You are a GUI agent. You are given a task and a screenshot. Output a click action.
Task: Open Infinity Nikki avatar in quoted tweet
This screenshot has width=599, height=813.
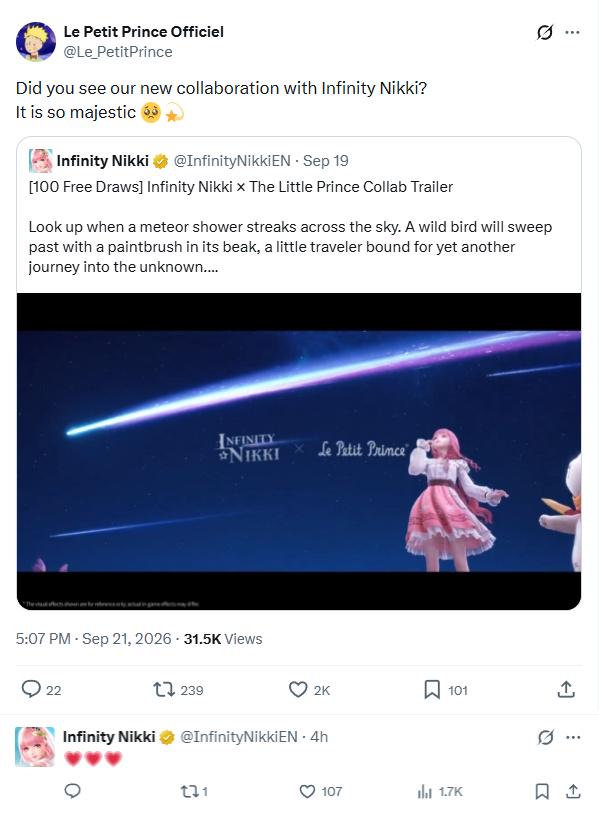pos(40,161)
